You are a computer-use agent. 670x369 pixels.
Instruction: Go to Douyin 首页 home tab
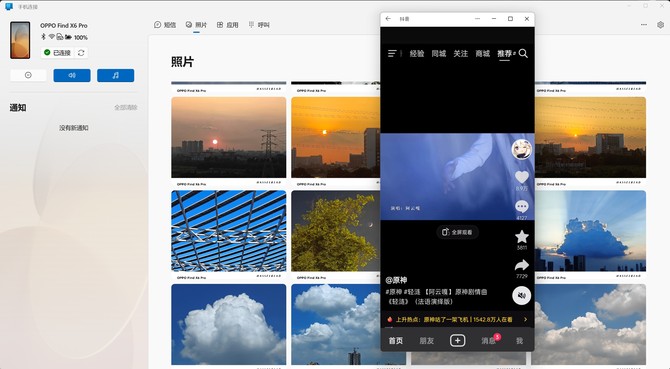tap(396, 340)
